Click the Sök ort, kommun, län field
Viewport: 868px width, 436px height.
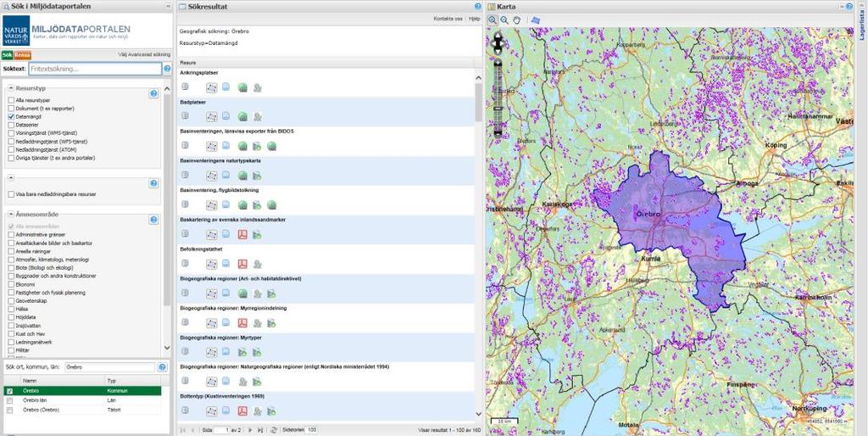click(x=109, y=367)
